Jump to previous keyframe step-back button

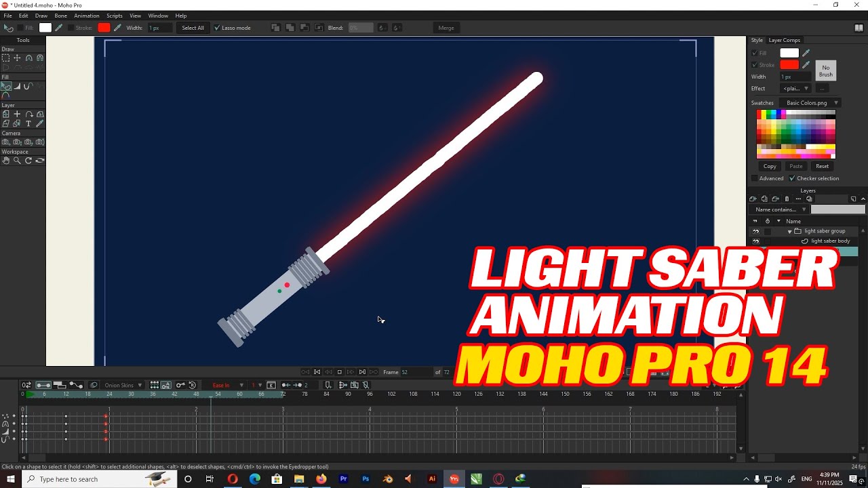317,372
